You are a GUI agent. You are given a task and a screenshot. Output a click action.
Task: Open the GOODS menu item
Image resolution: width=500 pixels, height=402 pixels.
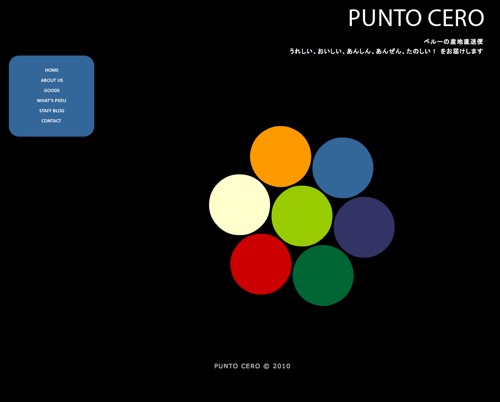point(52,90)
